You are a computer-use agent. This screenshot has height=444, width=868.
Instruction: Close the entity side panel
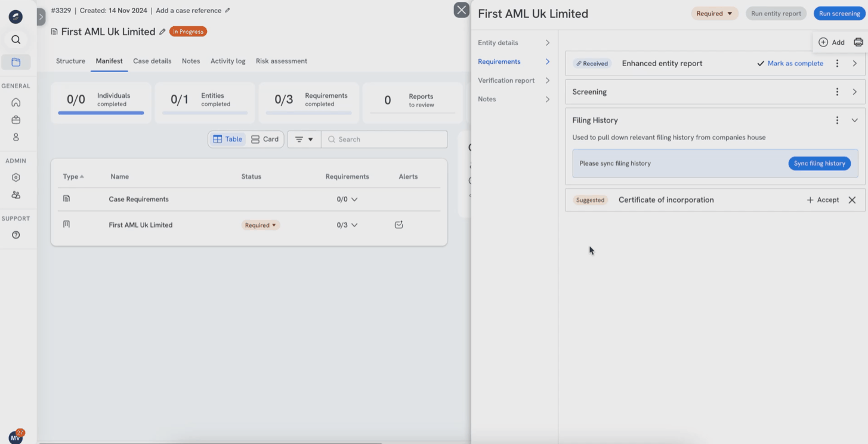(x=462, y=10)
